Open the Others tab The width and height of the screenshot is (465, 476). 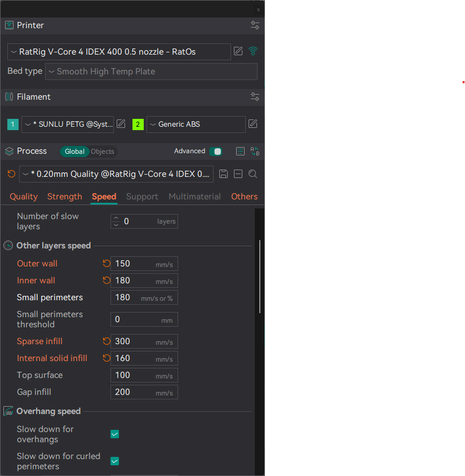244,197
